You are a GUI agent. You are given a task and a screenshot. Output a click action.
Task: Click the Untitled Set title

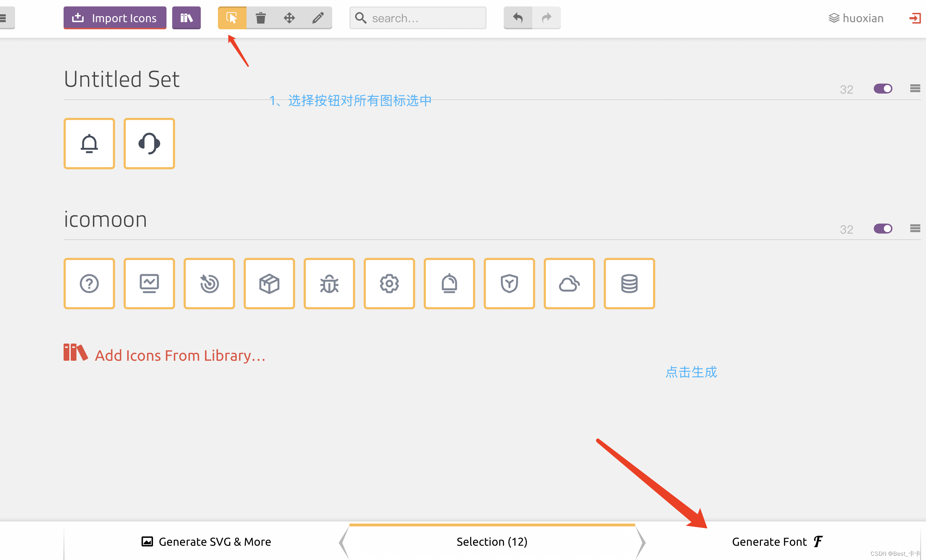point(122,79)
